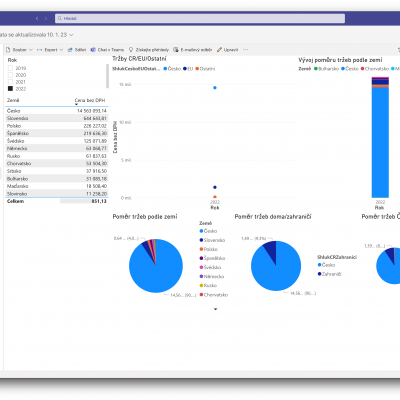Click into the Hledat search field
The height and width of the screenshot is (400, 400).
200,18
